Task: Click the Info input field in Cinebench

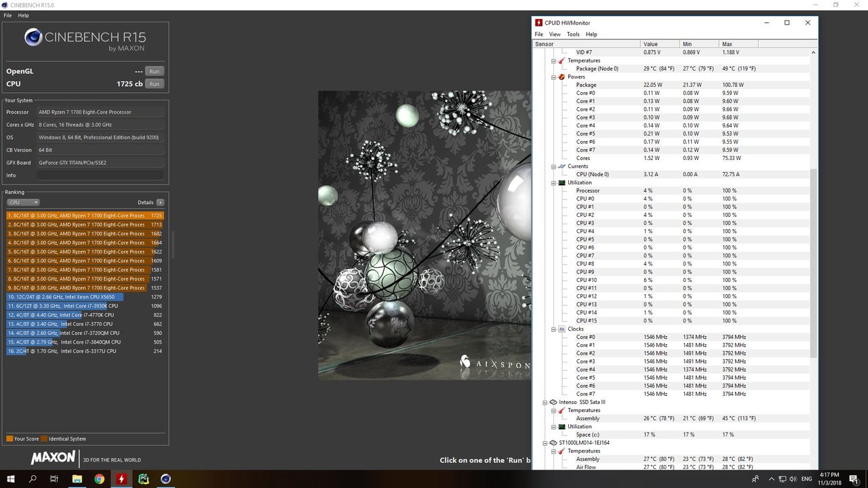Action: pos(100,175)
